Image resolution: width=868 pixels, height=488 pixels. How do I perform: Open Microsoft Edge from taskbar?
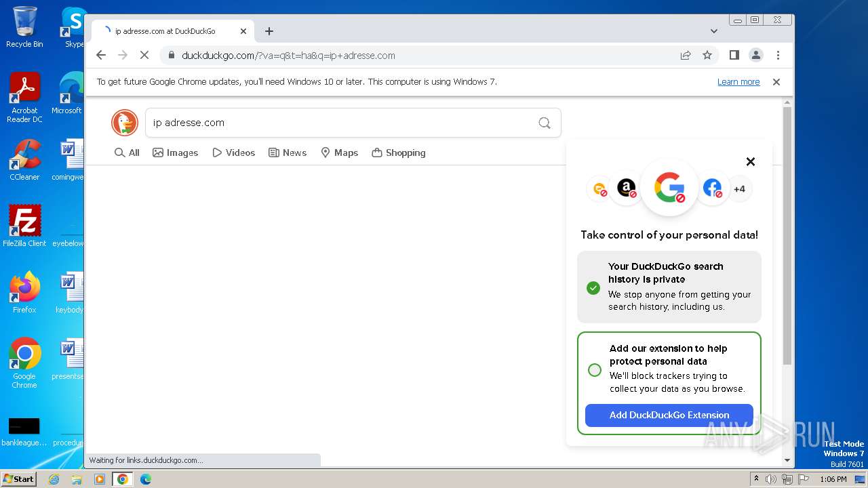coord(146,479)
